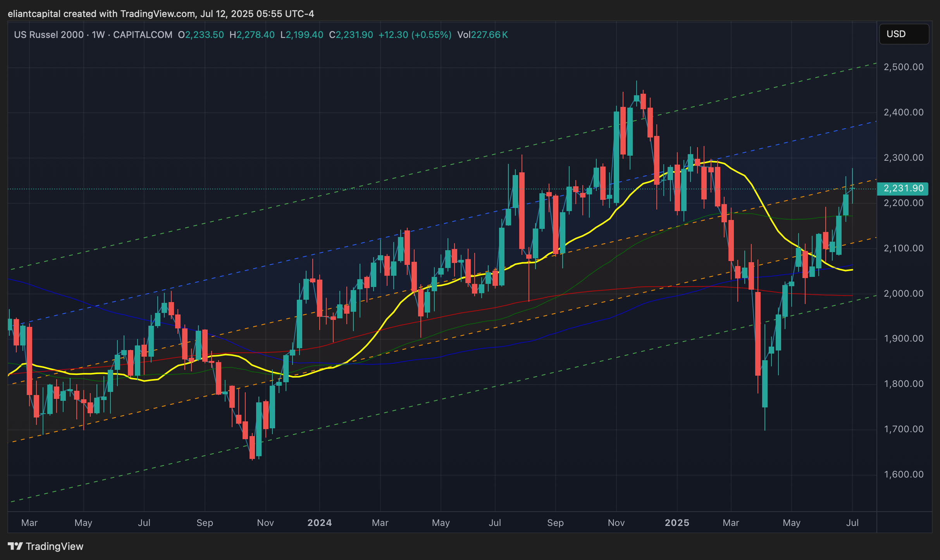Click the +12.30 (+0.55%) change readout
The height and width of the screenshot is (560, 940).
coord(415,35)
